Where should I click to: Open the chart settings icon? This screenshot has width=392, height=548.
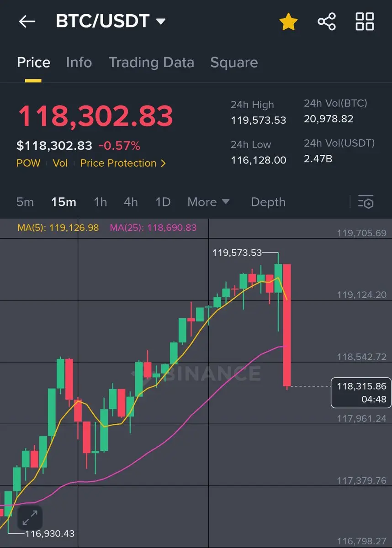pyautogui.click(x=366, y=202)
